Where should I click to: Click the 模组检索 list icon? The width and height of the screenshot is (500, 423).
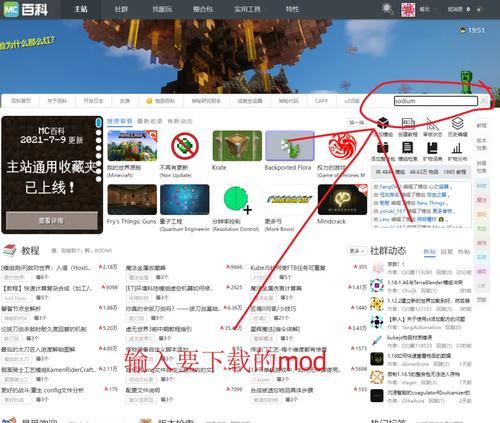point(408,148)
